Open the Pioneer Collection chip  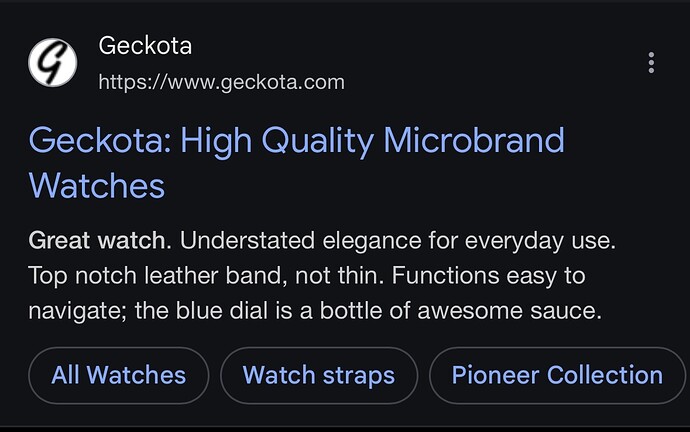pyautogui.click(x=557, y=375)
